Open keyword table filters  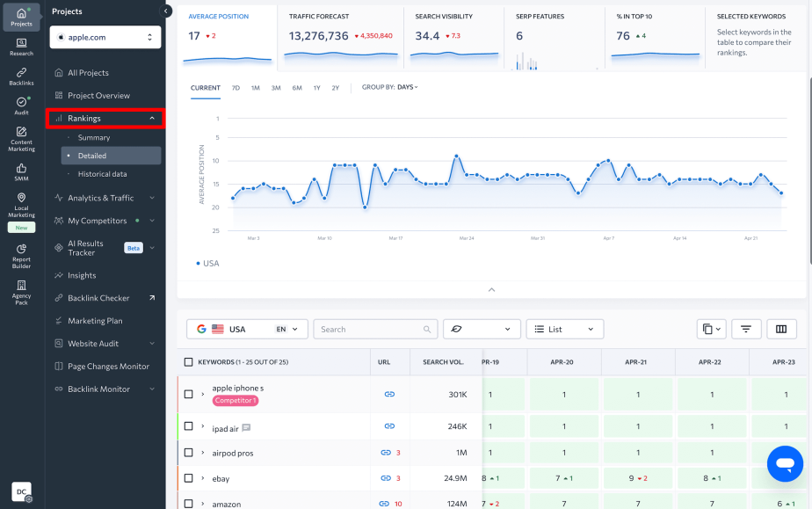point(746,329)
